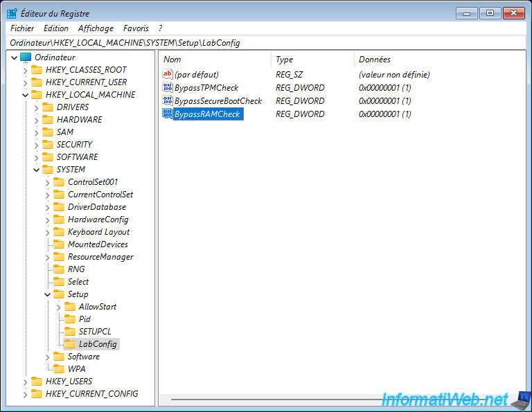Click the SOFTWARE folder icon
Viewport: 532px width, 412px height.
48,157
